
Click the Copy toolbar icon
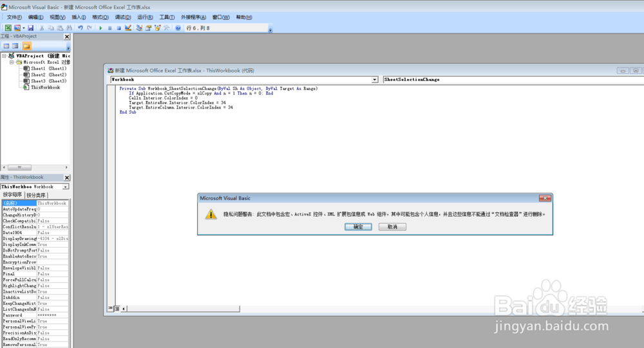(x=50, y=28)
